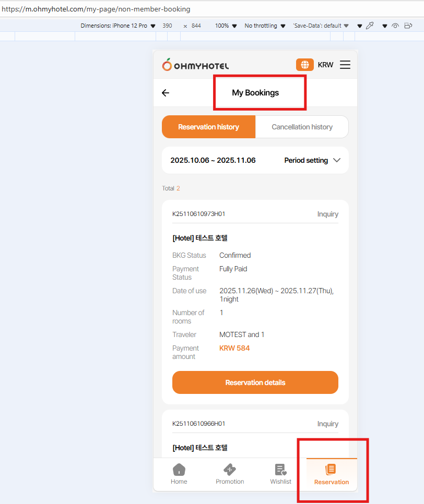The image size is (424, 504).
Task: Open the Dimensions iPhone 12 Pro dropdown
Action: [x=118, y=26]
